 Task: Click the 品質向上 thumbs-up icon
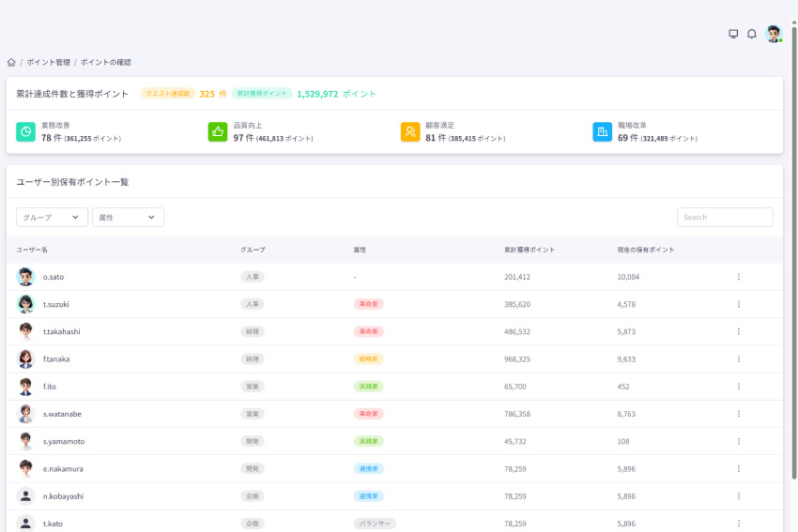pos(218,131)
